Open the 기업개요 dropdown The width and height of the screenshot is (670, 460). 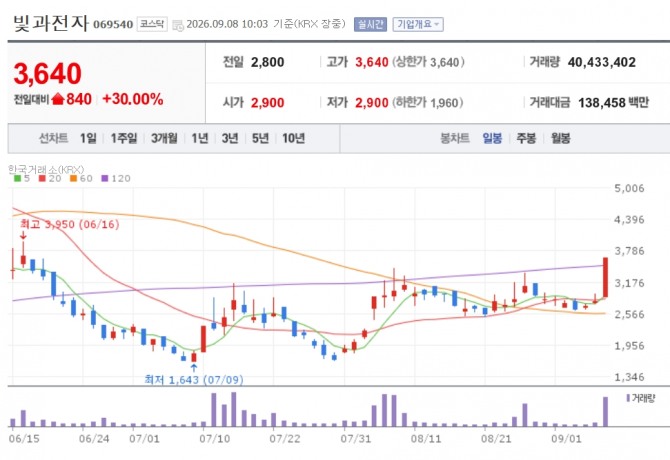pos(418,24)
